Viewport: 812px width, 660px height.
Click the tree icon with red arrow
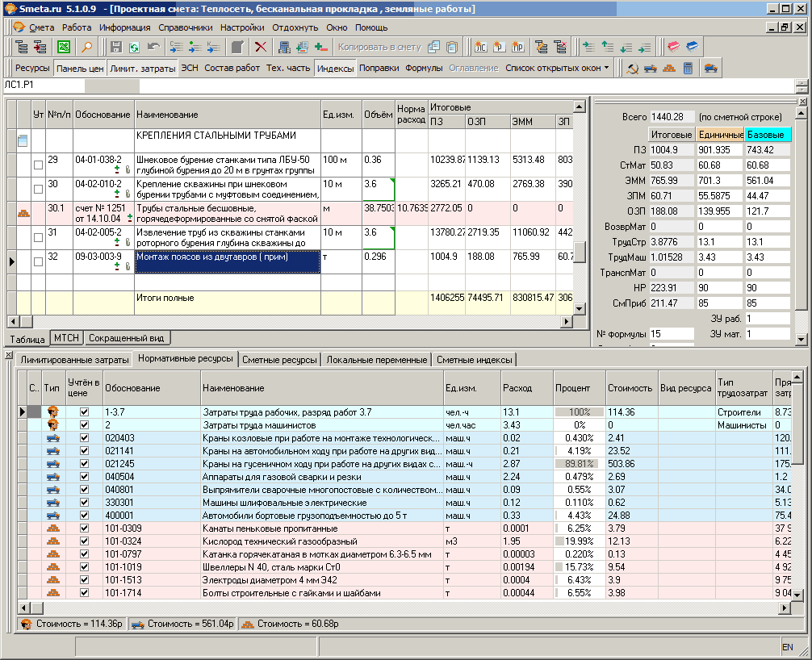40,47
